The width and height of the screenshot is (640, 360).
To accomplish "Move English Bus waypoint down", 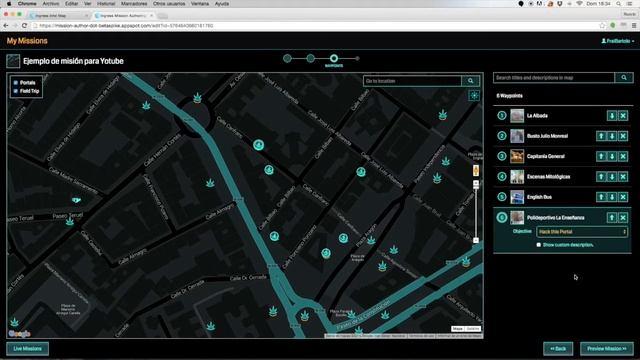I will coord(612,197).
